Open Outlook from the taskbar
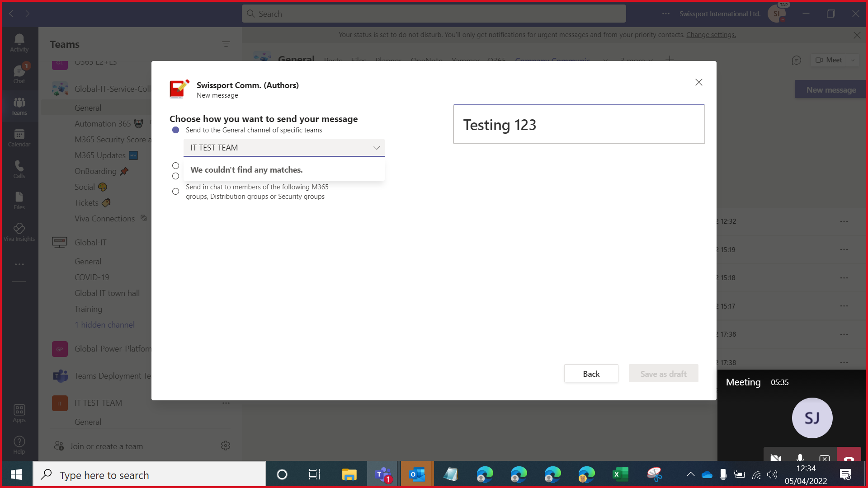The height and width of the screenshot is (488, 868). (416, 474)
